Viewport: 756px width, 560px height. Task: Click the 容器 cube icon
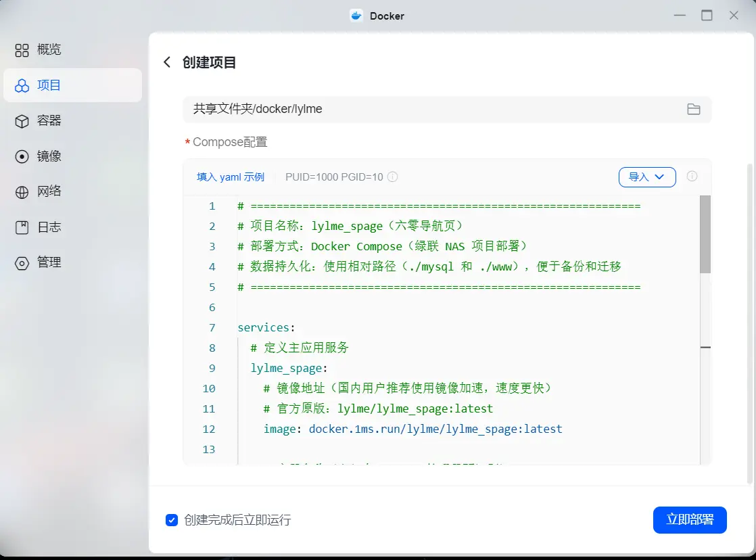(22, 121)
